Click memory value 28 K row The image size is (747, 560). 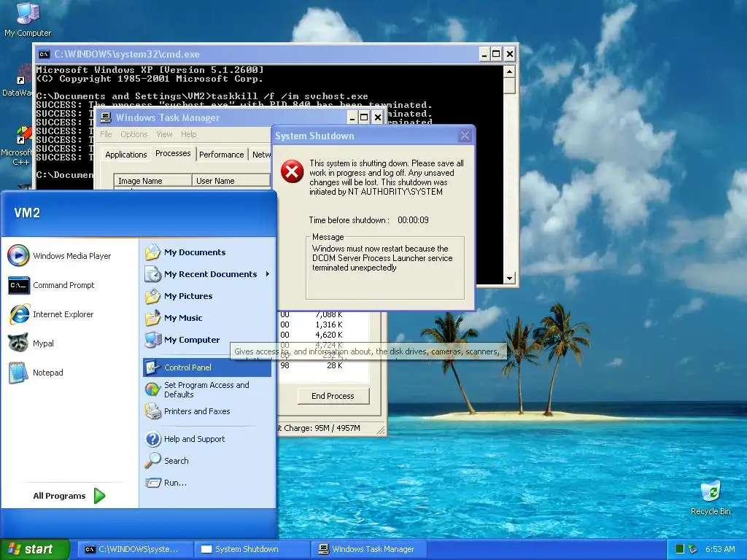(x=334, y=365)
